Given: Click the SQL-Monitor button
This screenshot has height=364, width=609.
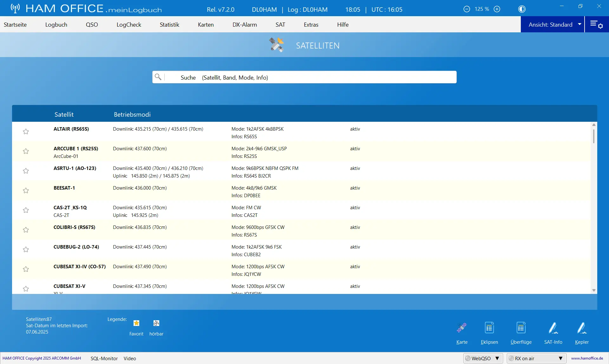Looking at the screenshot, I should click(x=104, y=358).
